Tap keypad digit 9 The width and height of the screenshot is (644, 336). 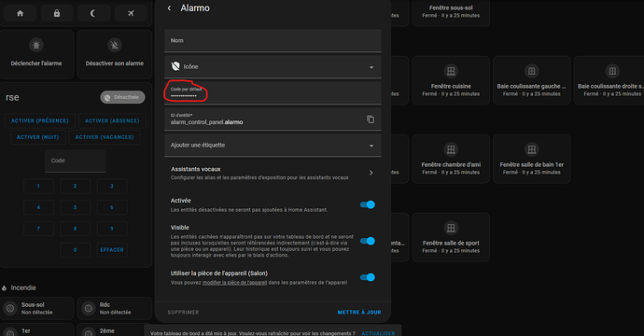click(x=112, y=229)
